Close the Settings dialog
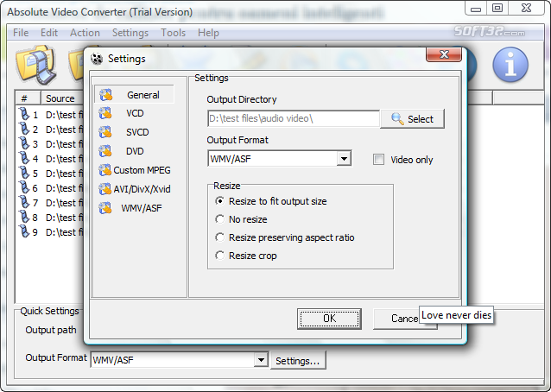The image size is (551, 392). [444, 54]
